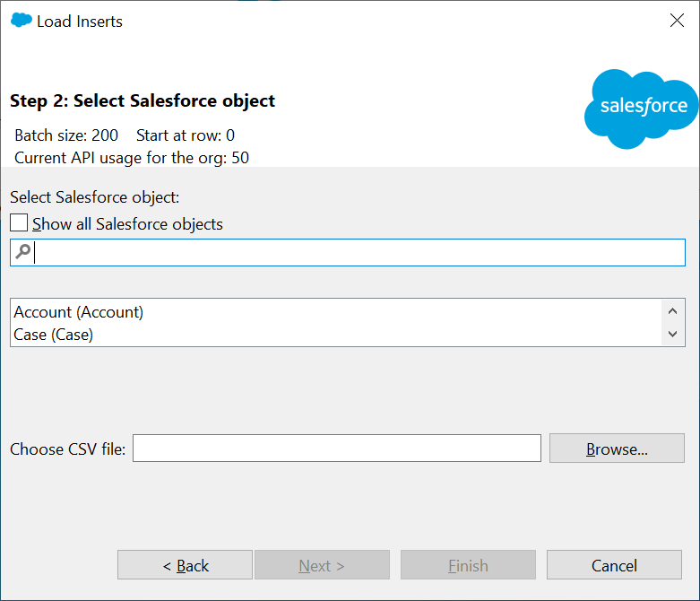The height and width of the screenshot is (601, 700).
Task: Close the Load Inserts dialog
Action: (677, 21)
